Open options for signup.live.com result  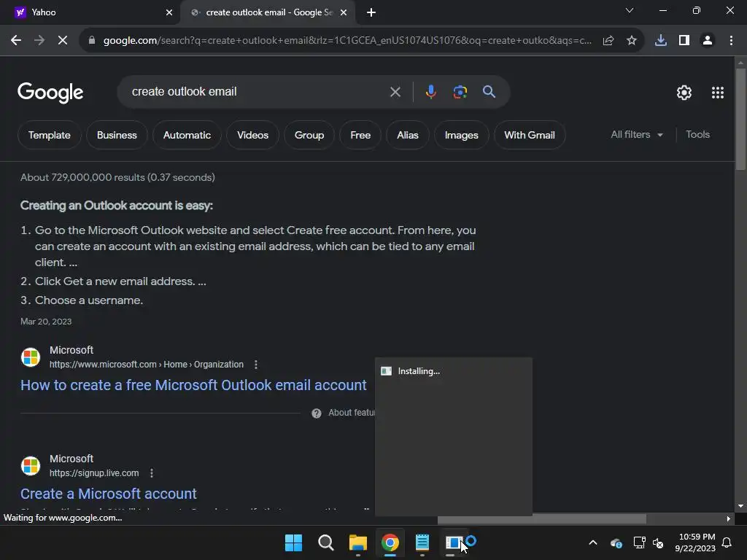152,472
